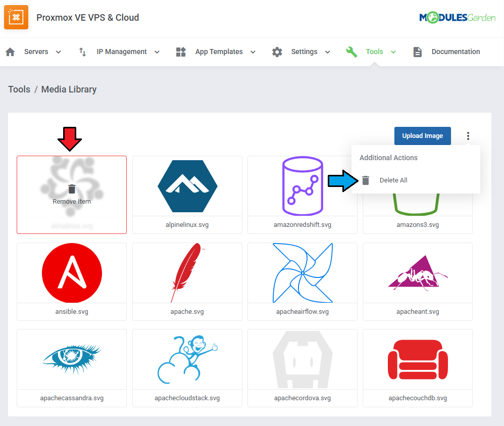Expand the App Templates dropdown chevron

pos(253,52)
